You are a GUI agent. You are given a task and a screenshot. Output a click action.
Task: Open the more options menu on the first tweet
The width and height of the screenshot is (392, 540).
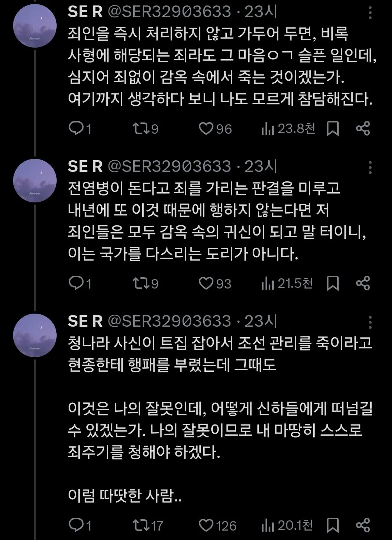[370, 14]
